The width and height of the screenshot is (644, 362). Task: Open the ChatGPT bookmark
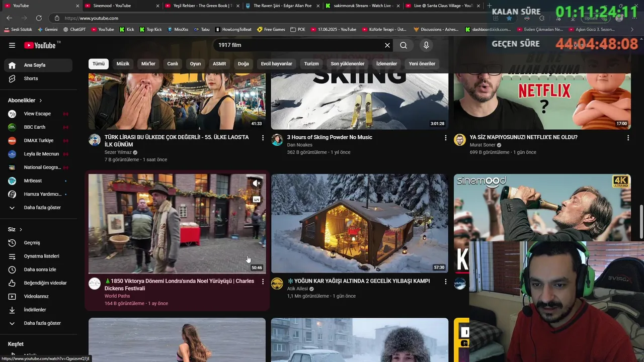(74, 30)
